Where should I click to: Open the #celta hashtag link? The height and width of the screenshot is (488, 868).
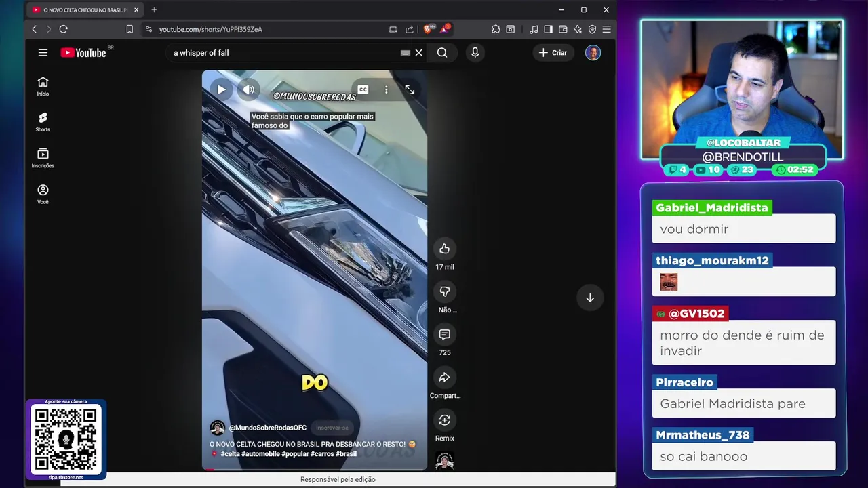click(231, 454)
